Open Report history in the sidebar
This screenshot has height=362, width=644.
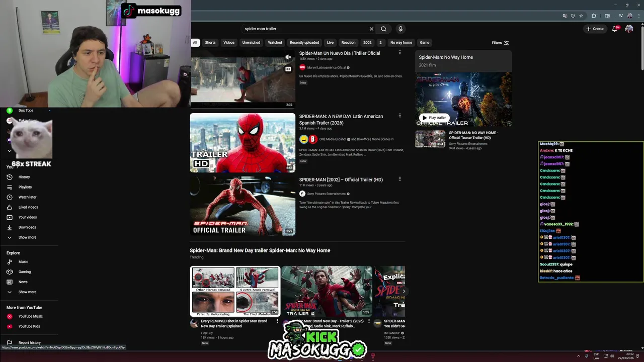click(x=29, y=343)
